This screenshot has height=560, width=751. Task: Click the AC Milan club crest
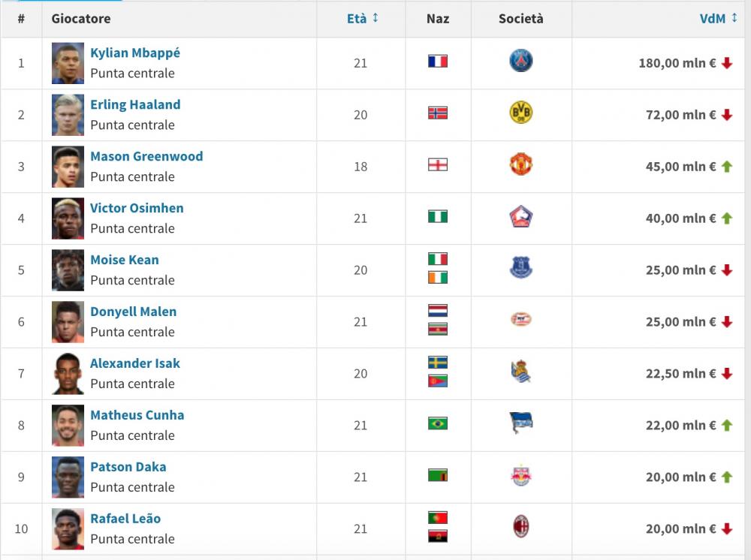coord(520,526)
